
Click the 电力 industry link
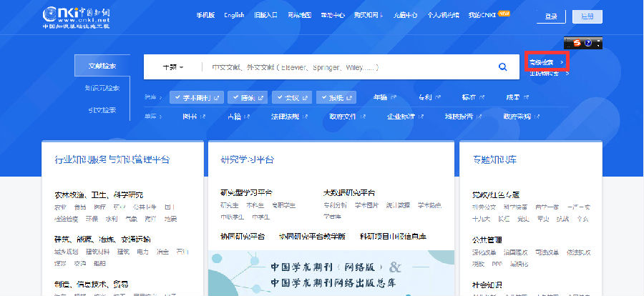142,252
